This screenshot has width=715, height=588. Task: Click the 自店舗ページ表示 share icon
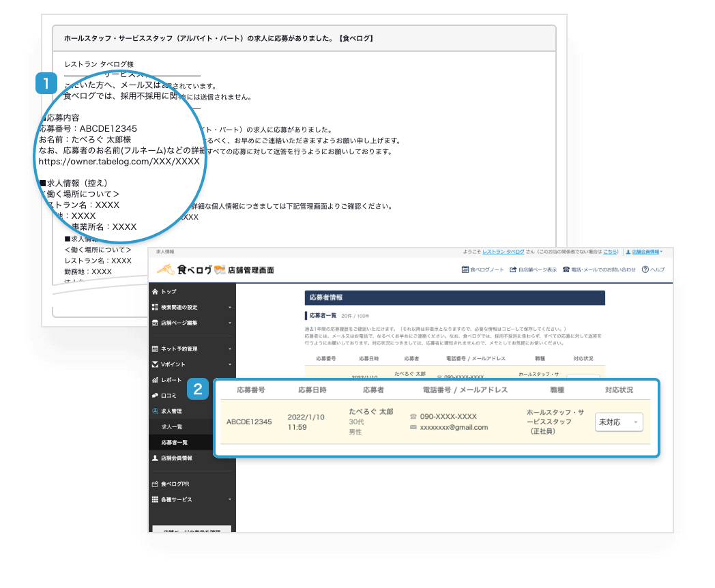pyautogui.click(x=513, y=269)
